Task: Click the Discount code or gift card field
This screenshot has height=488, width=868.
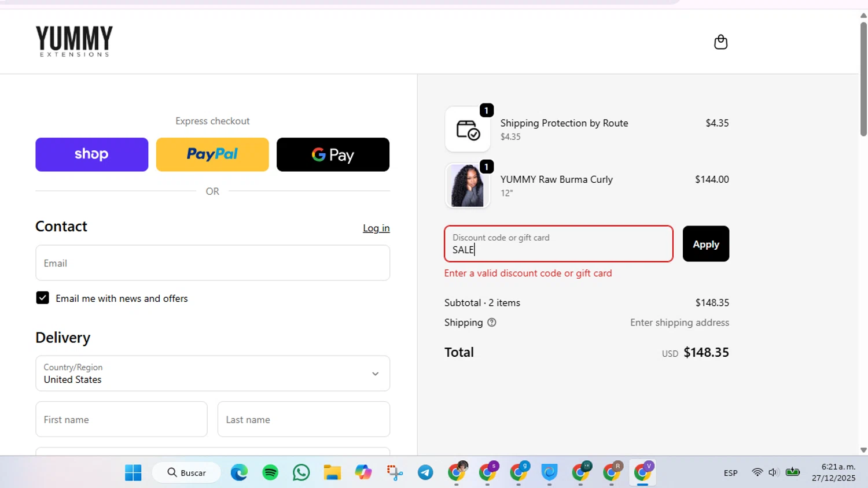Action: pos(558,244)
